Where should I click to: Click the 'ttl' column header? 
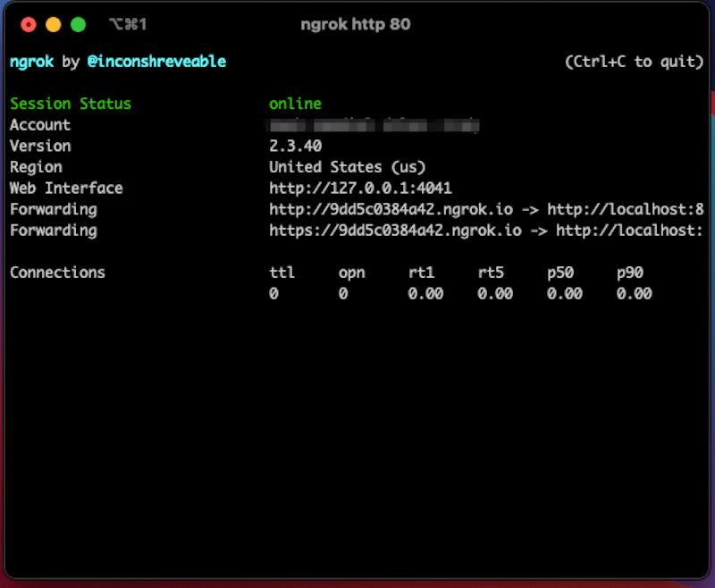[x=282, y=273]
